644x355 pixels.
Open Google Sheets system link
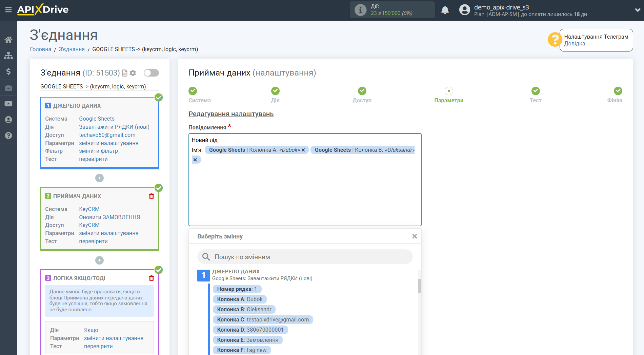pyautogui.click(x=97, y=119)
